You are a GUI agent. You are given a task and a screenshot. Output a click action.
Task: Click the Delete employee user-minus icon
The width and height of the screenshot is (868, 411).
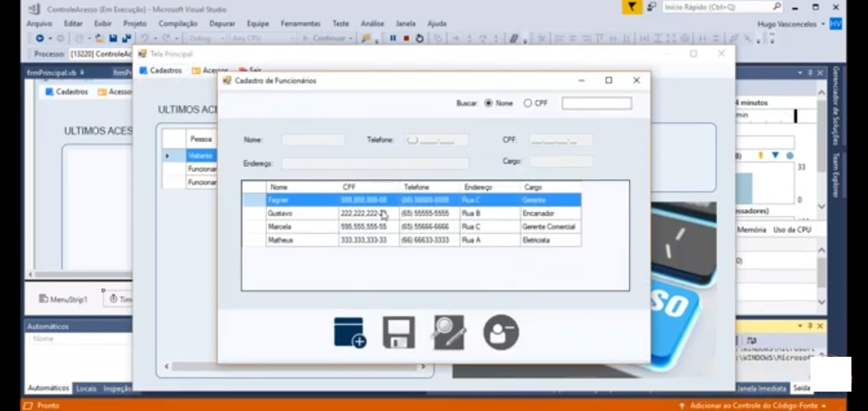501,332
